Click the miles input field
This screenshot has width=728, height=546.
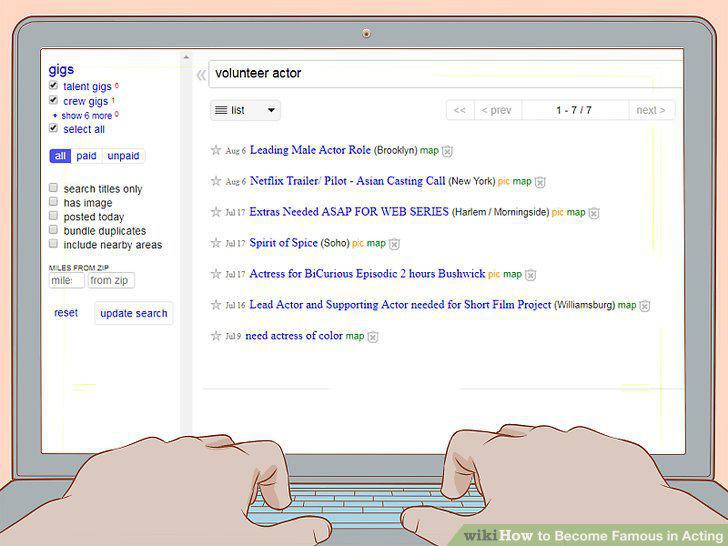(67, 280)
